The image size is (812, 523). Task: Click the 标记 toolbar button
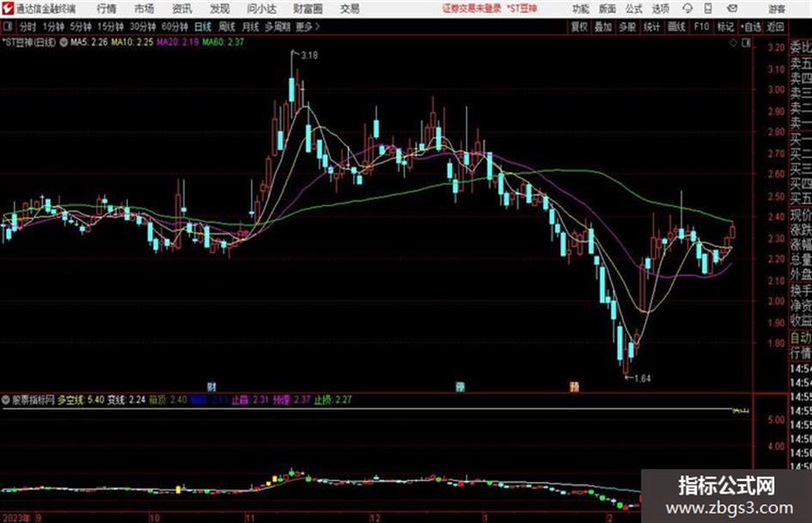click(725, 27)
